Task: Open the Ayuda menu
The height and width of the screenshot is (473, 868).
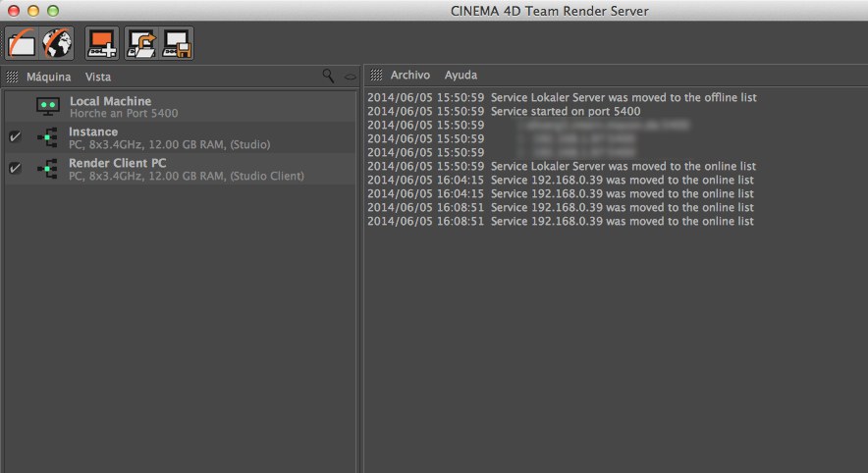Action: [x=461, y=76]
